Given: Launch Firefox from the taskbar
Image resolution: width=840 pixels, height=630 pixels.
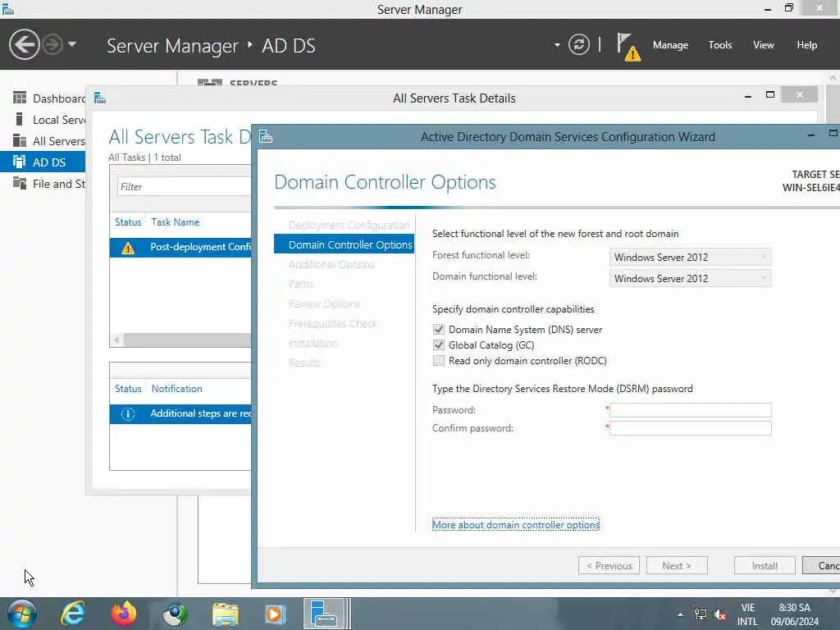Looking at the screenshot, I should 124,614.
